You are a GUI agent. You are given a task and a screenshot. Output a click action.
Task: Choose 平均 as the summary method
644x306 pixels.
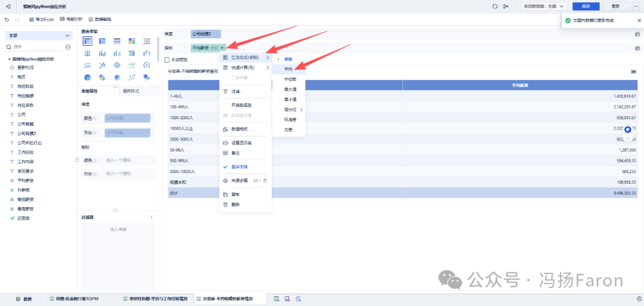[289, 69]
